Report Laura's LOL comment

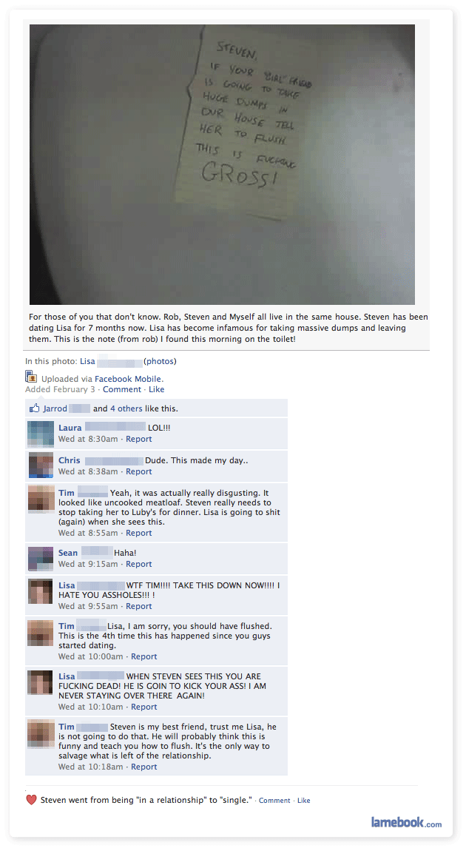(x=138, y=439)
